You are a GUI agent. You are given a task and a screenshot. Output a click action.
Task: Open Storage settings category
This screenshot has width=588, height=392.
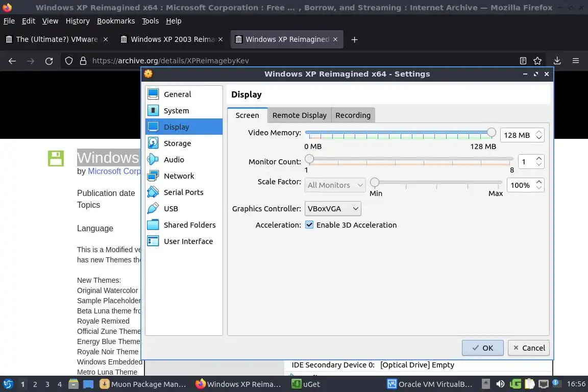[x=184, y=143]
